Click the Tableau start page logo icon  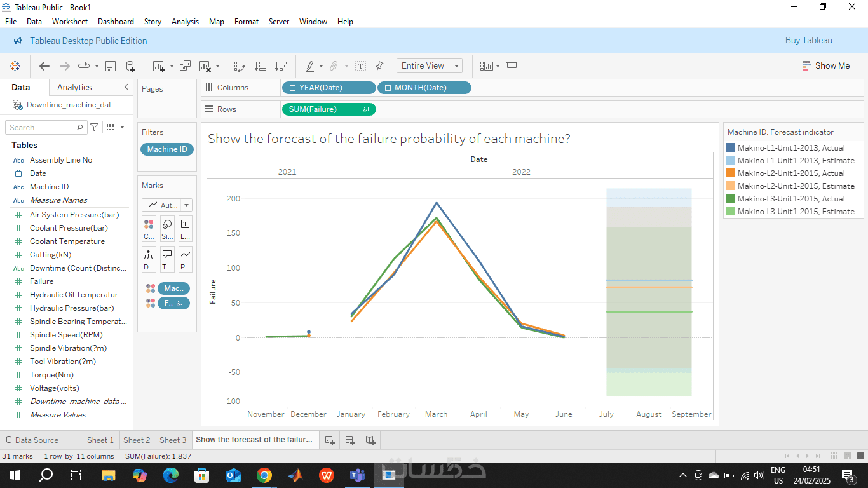(x=15, y=66)
